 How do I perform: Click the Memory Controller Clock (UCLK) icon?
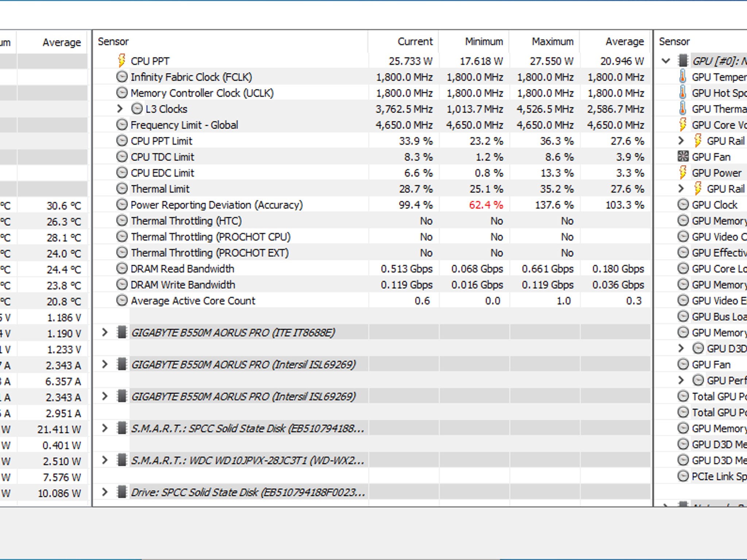(x=122, y=93)
